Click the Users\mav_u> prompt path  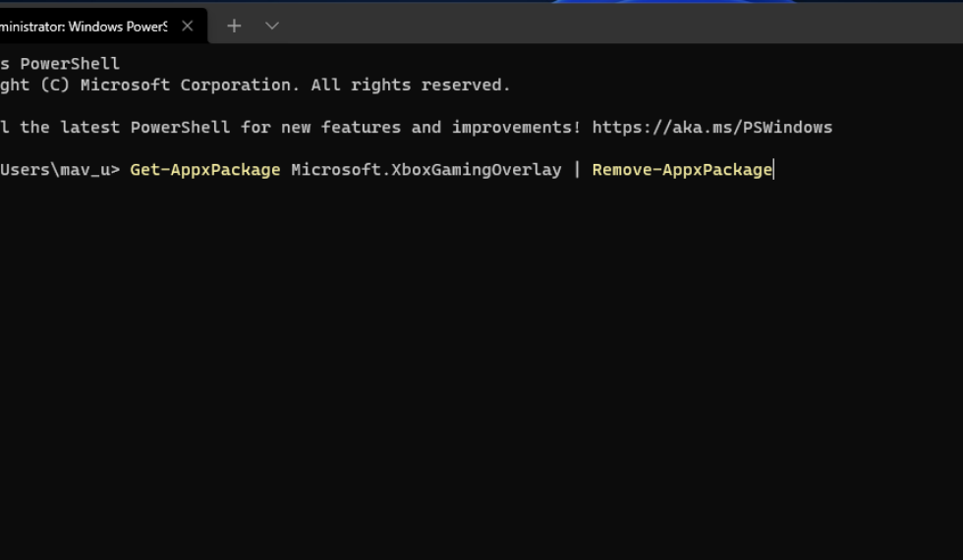[59, 170]
